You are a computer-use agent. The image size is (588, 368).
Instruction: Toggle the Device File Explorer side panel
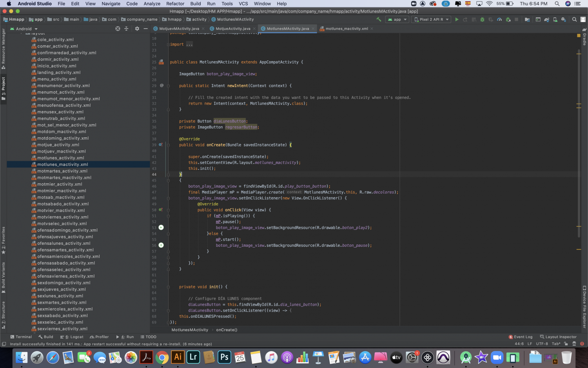coord(584,307)
